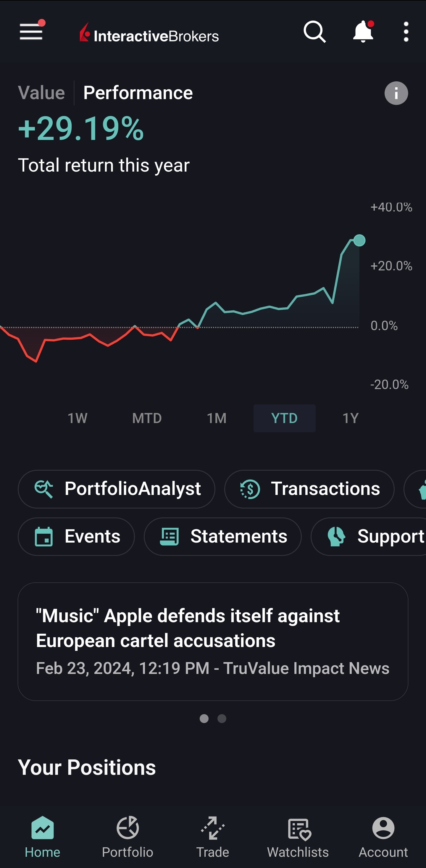Open the Statements shortcut
Image resolution: width=426 pixels, height=868 pixels.
(223, 536)
